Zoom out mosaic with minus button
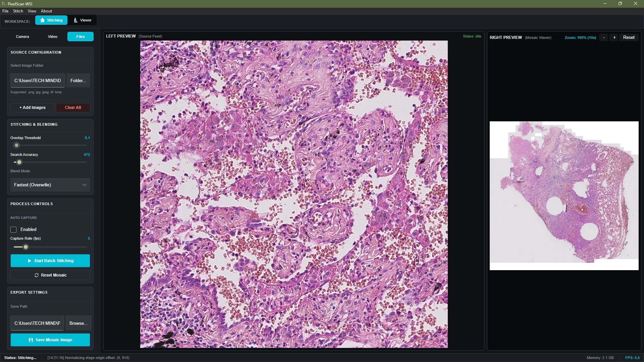 (604, 38)
